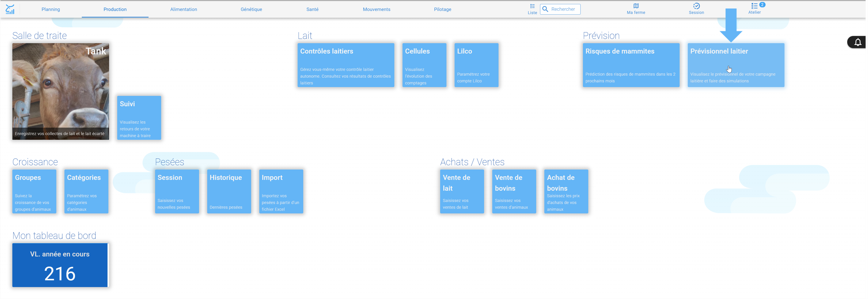Open the Groupes growth tile
This screenshot has width=868, height=299.
click(x=34, y=192)
